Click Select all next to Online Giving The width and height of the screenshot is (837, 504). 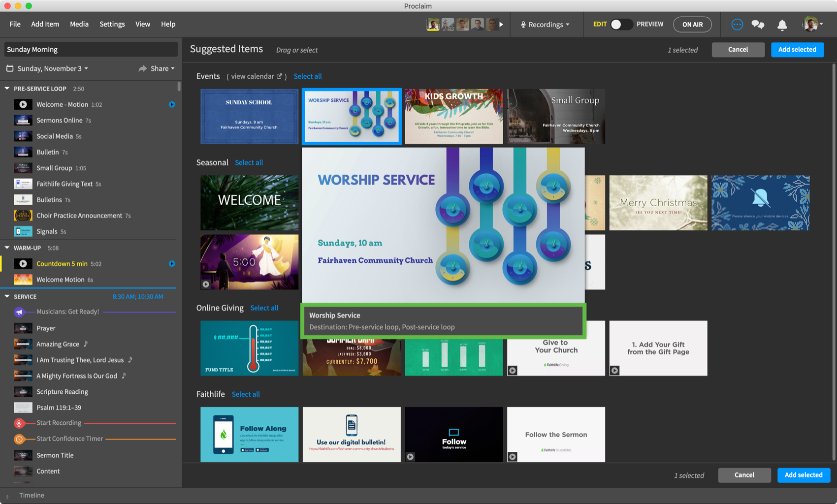click(x=264, y=308)
